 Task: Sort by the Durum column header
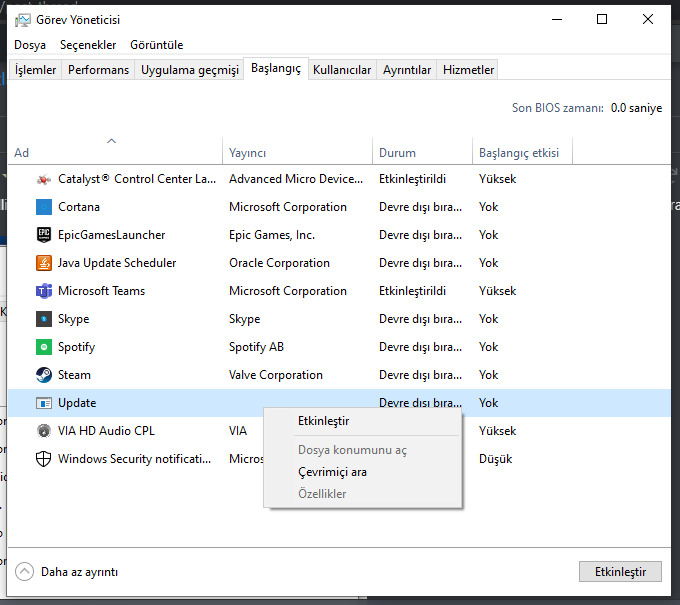click(422, 150)
